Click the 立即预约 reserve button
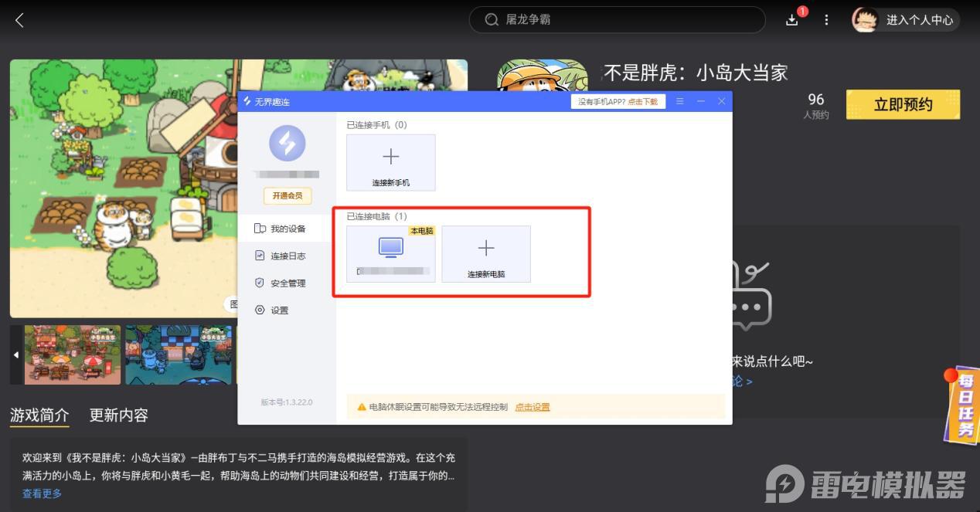 [x=903, y=105]
